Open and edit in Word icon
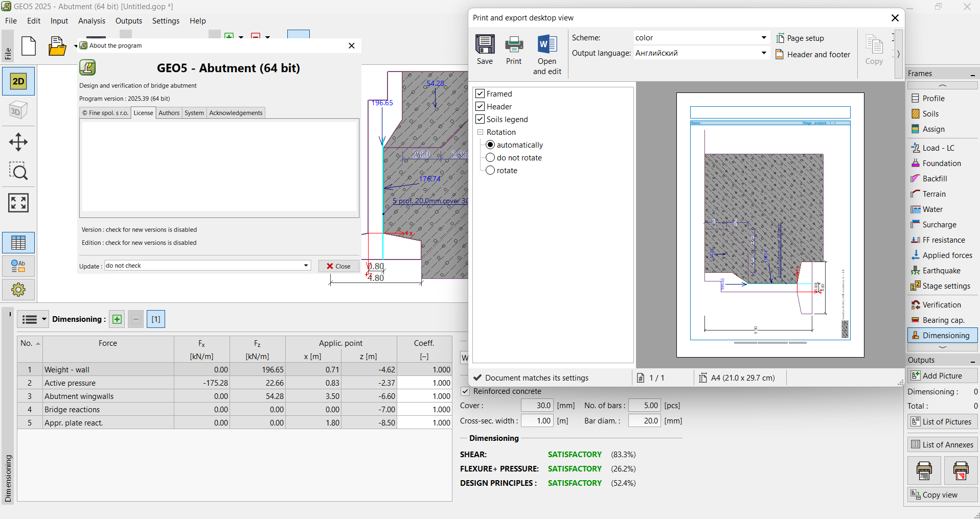980x519 pixels. [547, 55]
